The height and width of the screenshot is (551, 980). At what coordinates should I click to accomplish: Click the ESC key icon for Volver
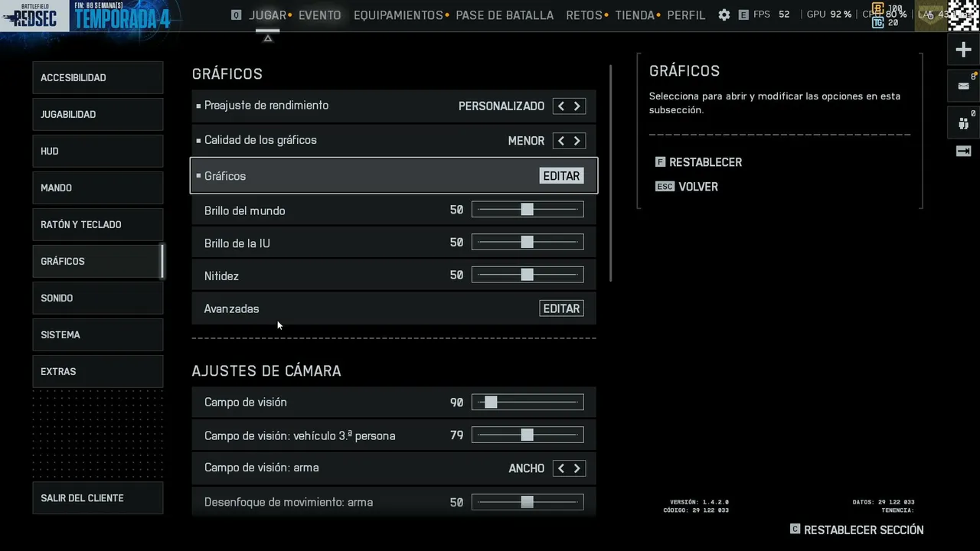pos(665,187)
